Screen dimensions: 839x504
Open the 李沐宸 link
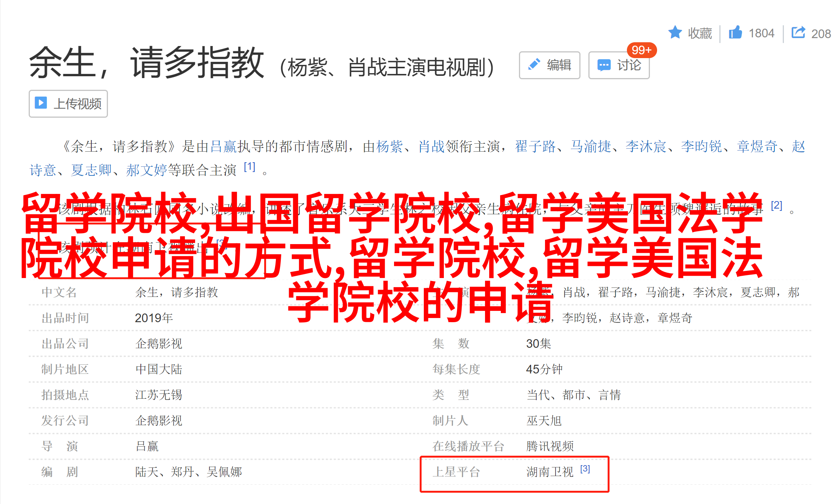[647, 146]
